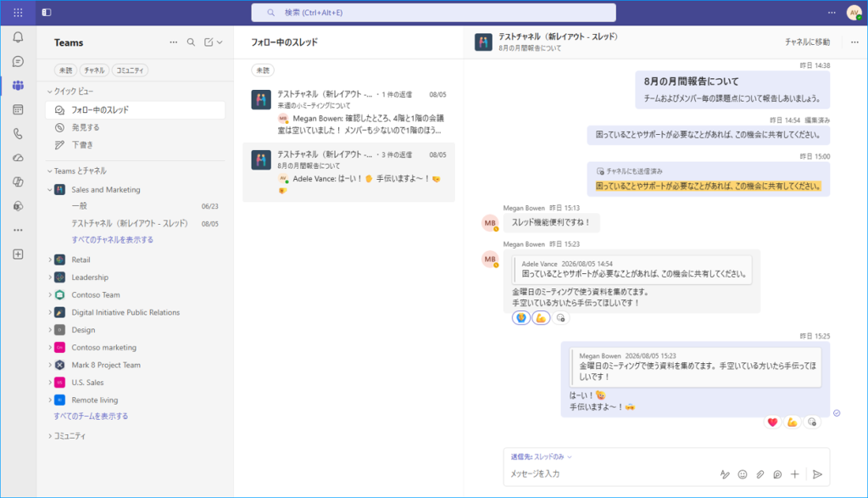This screenshot has height=498, width=868.
Task: Click the plus actions icon in compose
Action: 795,474
